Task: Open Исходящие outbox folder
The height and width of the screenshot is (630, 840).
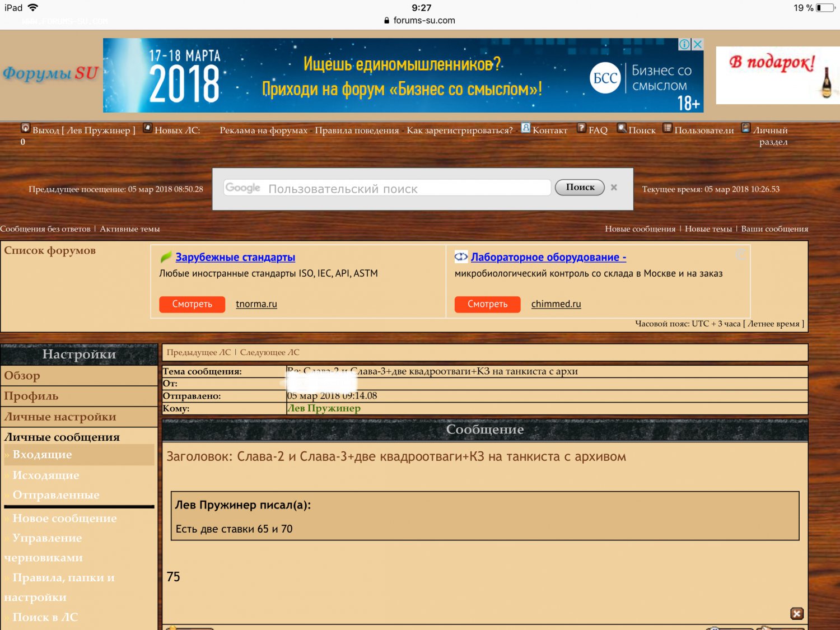Action: [x=46, y=475]
